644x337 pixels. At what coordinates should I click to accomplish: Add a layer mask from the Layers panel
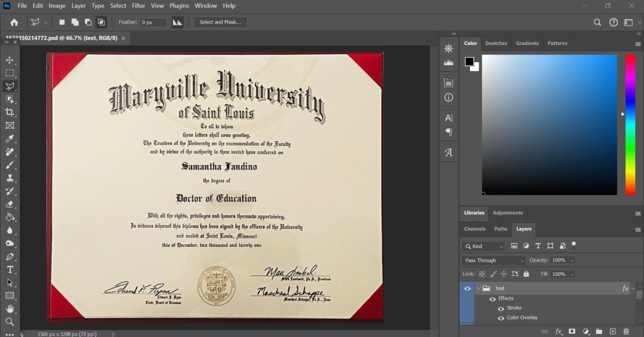click(571, 331)
